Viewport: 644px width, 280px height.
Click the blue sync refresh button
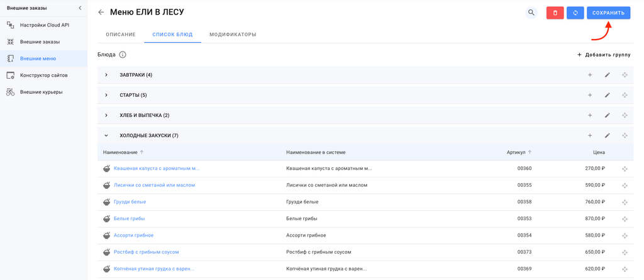point(575,13)
